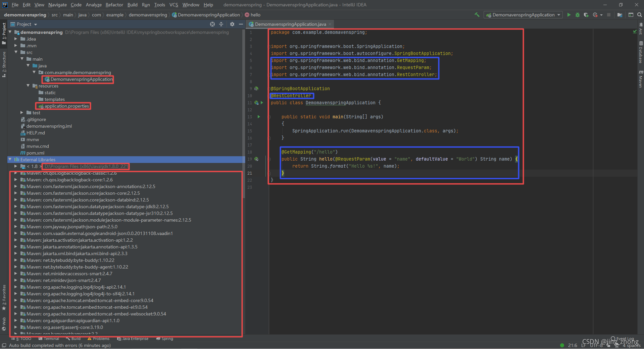Open the Navigate menu
The height and width of the screenshot is (349, 644).
coord(57,5)
